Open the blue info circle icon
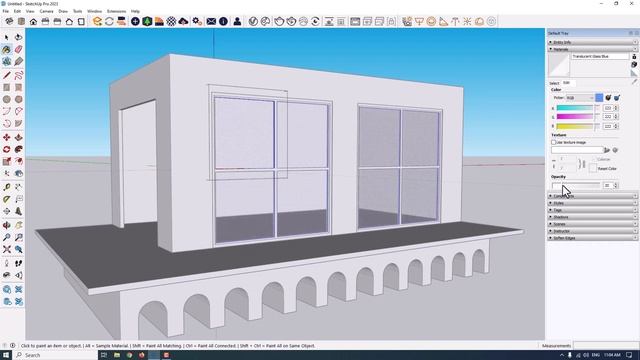 point(223,22)
